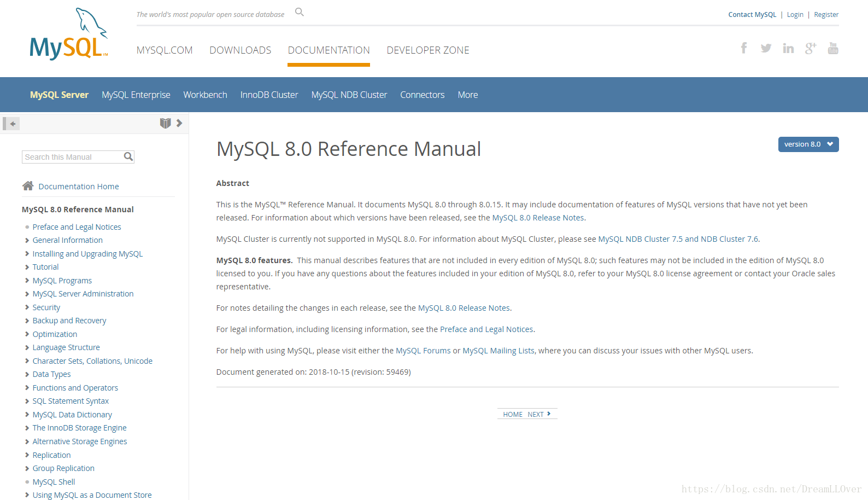Open Functions and Operators sidebar entry
This screenshot has height=500, width=868.
point(75,388)
